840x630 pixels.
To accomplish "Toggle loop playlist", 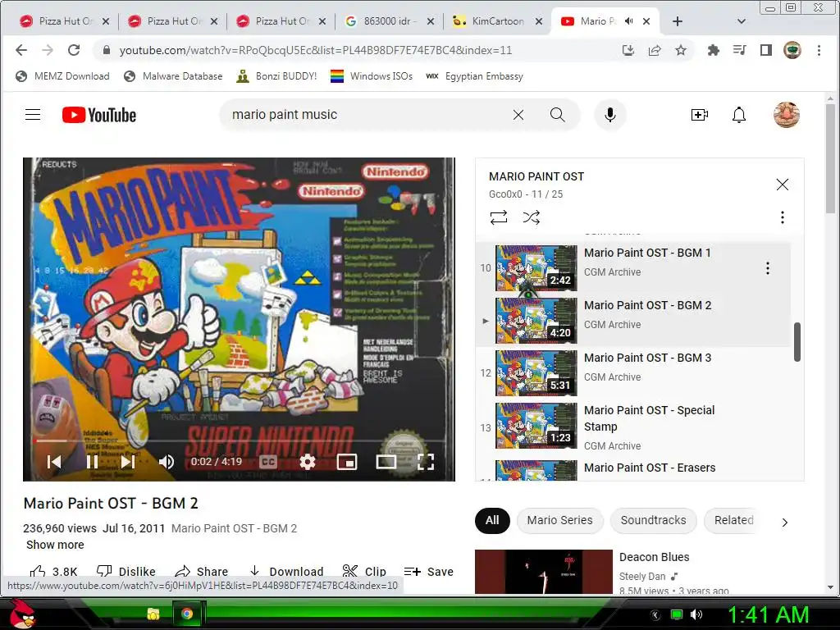I will point(498,217).
